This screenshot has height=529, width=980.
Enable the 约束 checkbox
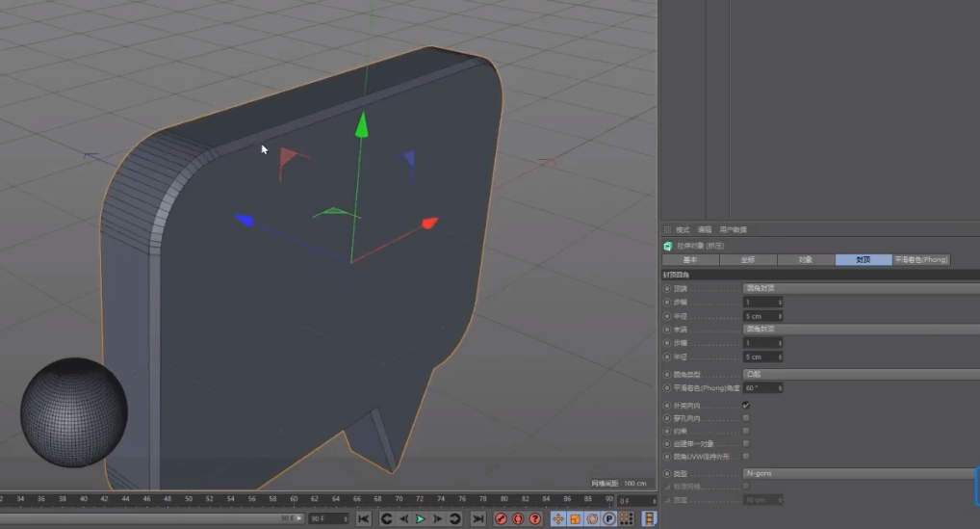tap(746, 431)
